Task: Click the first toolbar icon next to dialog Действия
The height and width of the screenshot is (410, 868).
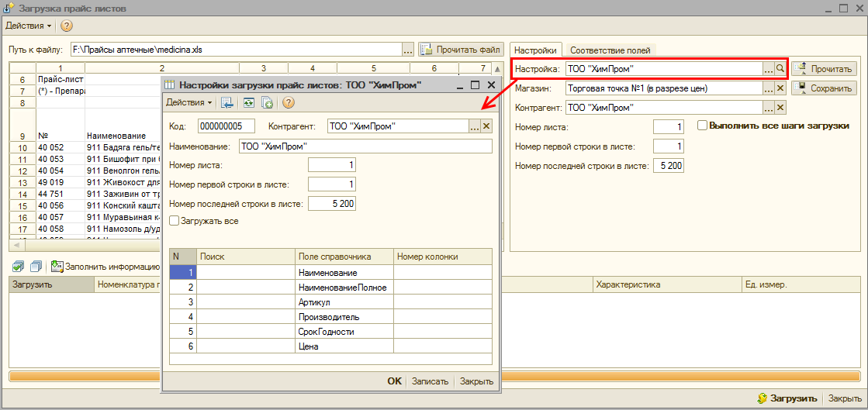Action: [x=227, y=102]
